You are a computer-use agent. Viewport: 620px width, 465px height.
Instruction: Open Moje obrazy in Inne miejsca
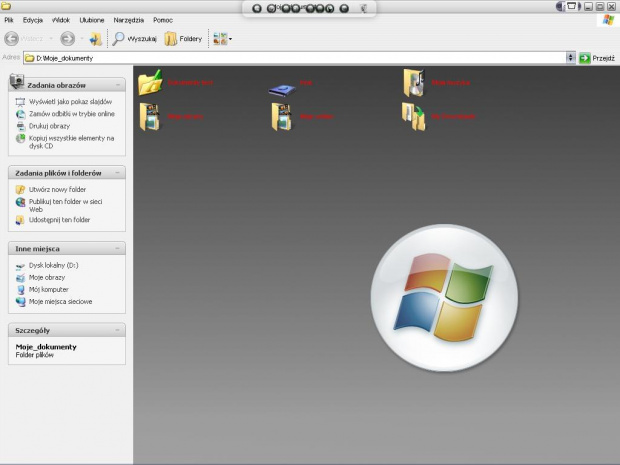click(47, 278)
